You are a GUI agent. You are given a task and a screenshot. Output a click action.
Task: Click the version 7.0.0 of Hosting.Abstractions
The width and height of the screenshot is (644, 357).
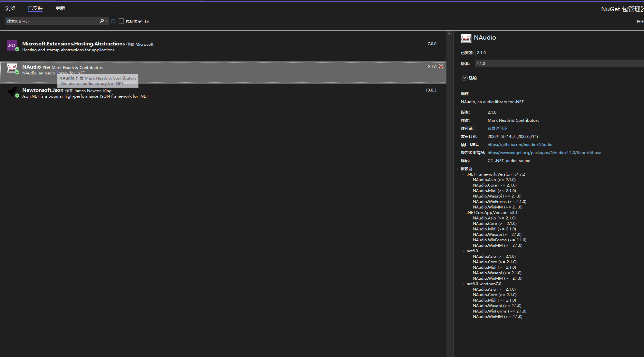coord(432,44)
